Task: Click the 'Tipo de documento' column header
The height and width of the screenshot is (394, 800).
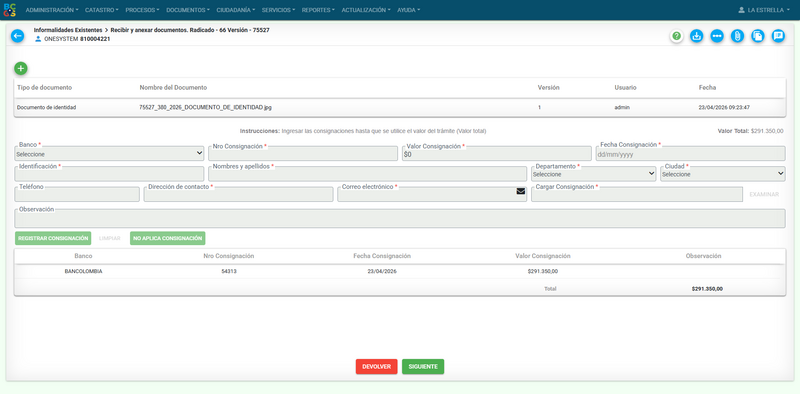Action: pos(44,88)
